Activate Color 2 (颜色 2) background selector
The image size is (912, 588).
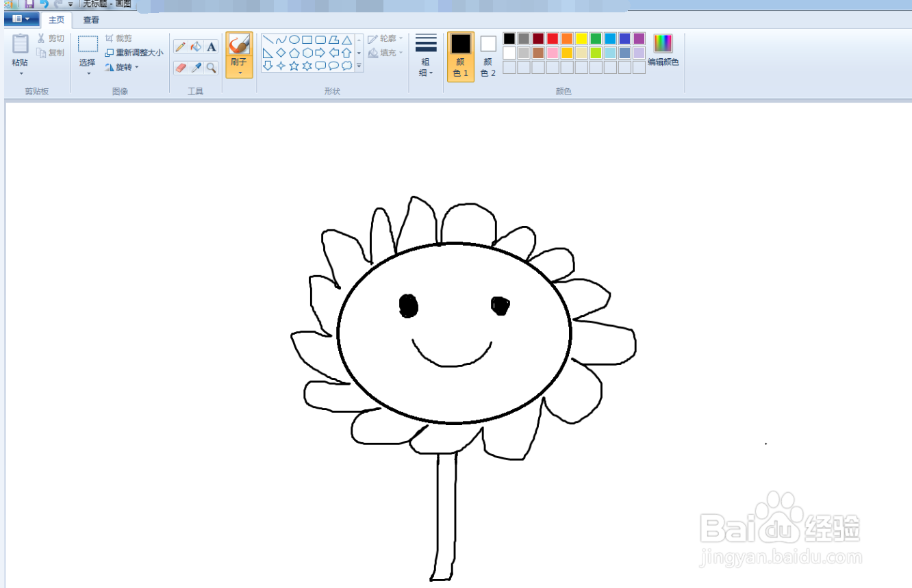[x=488, y=56]
